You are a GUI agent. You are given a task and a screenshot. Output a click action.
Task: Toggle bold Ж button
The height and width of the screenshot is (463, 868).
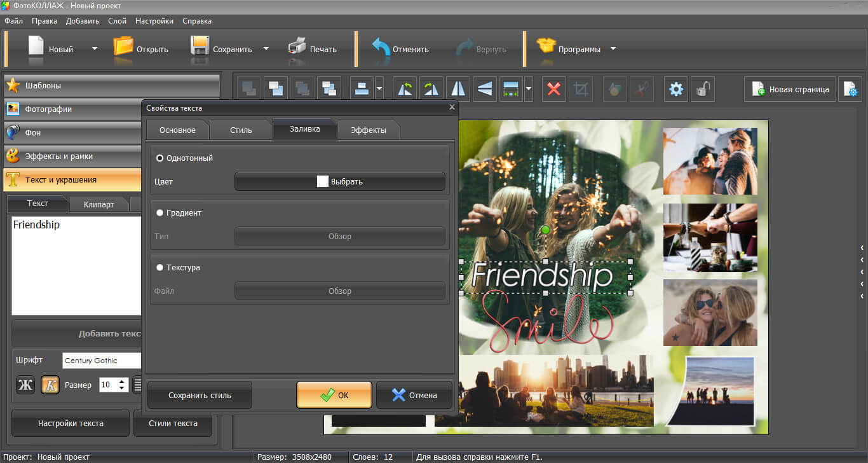click(x=25, y=385)
